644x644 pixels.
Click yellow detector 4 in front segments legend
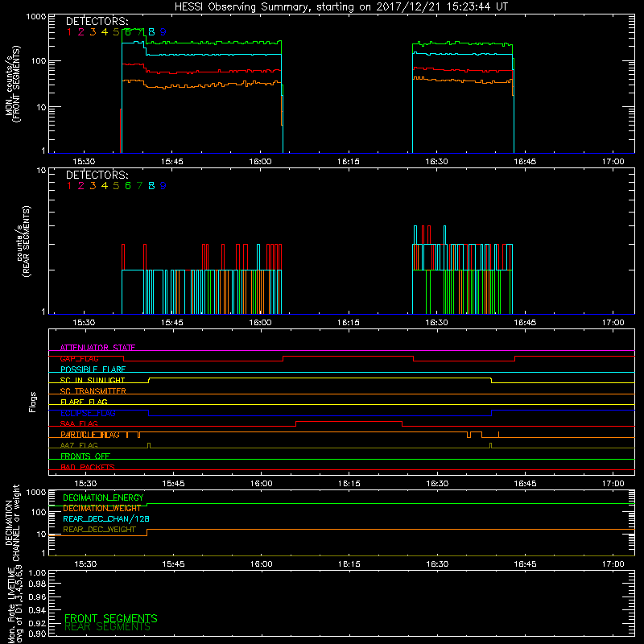[105, 32]
